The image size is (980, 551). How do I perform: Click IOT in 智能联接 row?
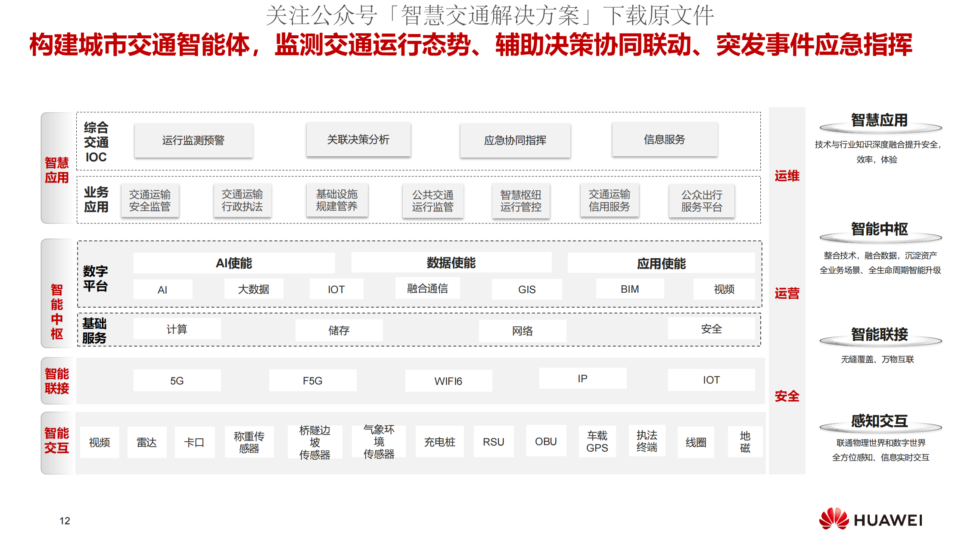point(711,380)
